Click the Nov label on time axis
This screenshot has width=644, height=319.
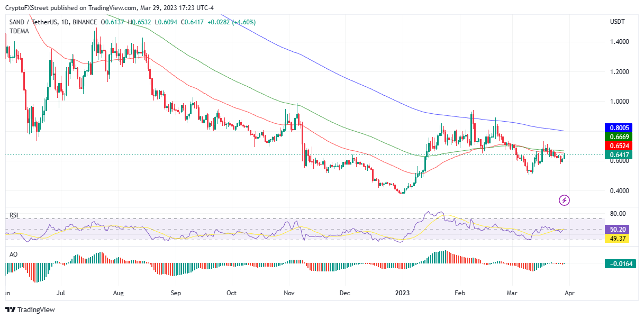[289, 292]
